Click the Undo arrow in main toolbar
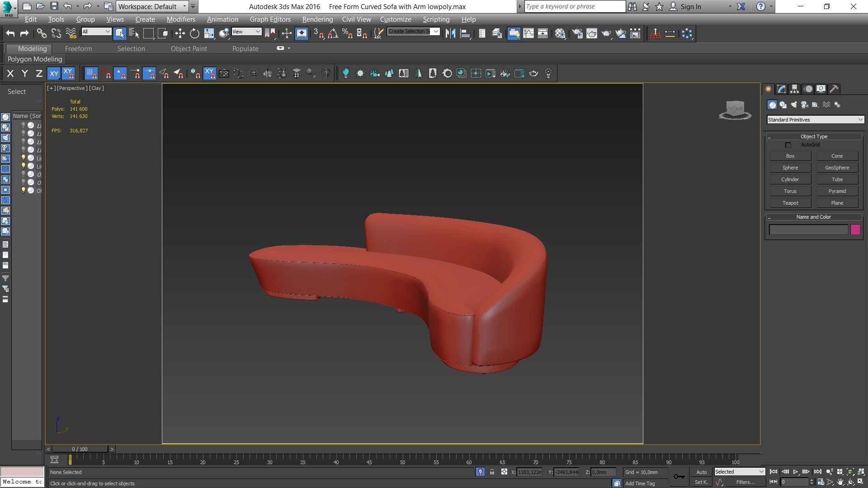This screenshot has height=488, width=868. click(10, 33)
